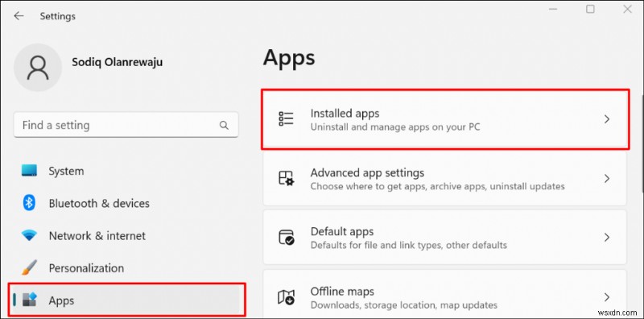Focus the Find a setting search box
This screenshot has width=644, height=319.
point(126,125)
